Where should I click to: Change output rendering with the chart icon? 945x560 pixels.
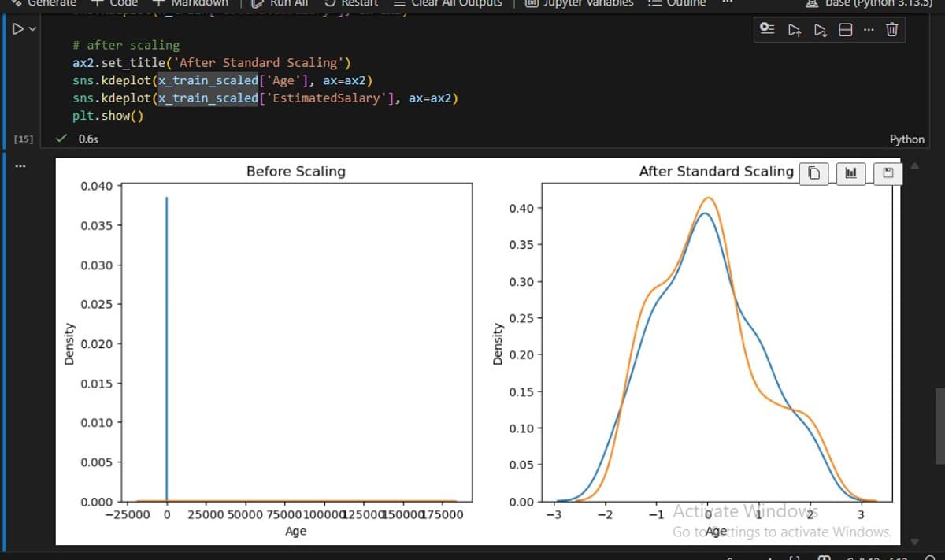(850, 173)
